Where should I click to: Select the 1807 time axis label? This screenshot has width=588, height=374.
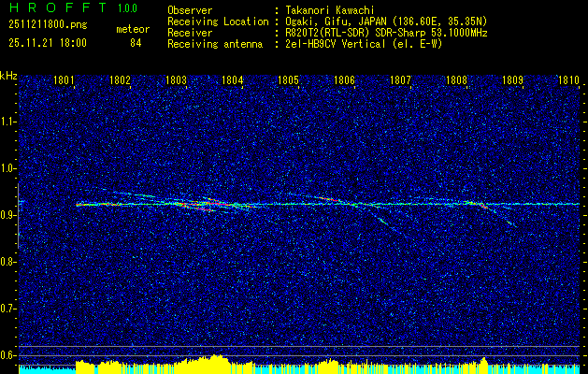point(400,79)
